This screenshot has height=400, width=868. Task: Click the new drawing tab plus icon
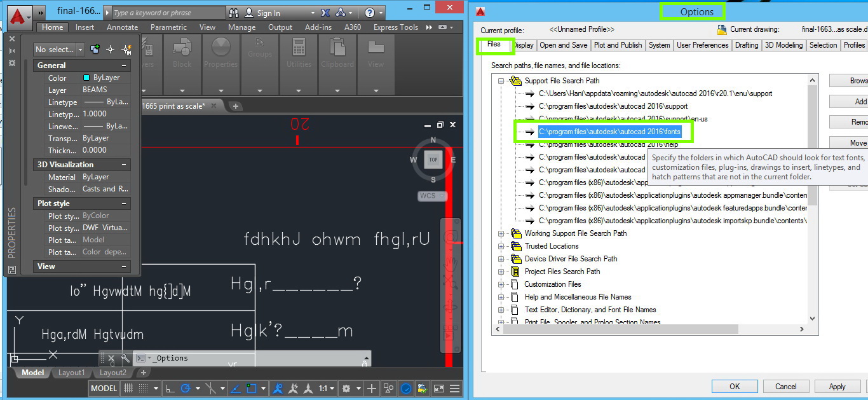point(235,106)
